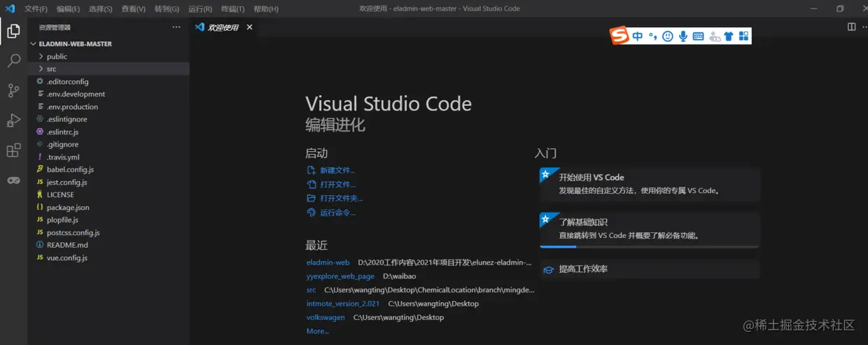Image resolution: width=868 pixels, height=345 pixels.
Task: Open the 帮助(H) menu
Action: click(x=266, y=9)
